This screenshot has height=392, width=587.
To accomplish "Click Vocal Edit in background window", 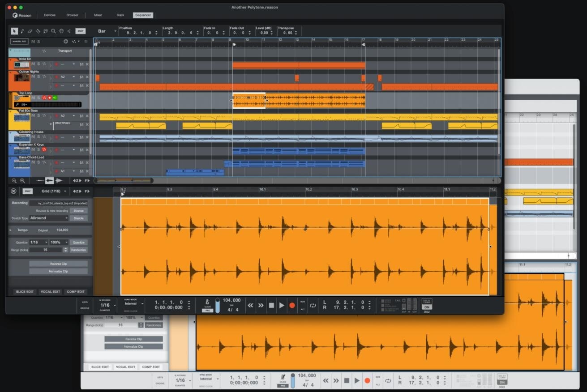I will pos(125,367).
